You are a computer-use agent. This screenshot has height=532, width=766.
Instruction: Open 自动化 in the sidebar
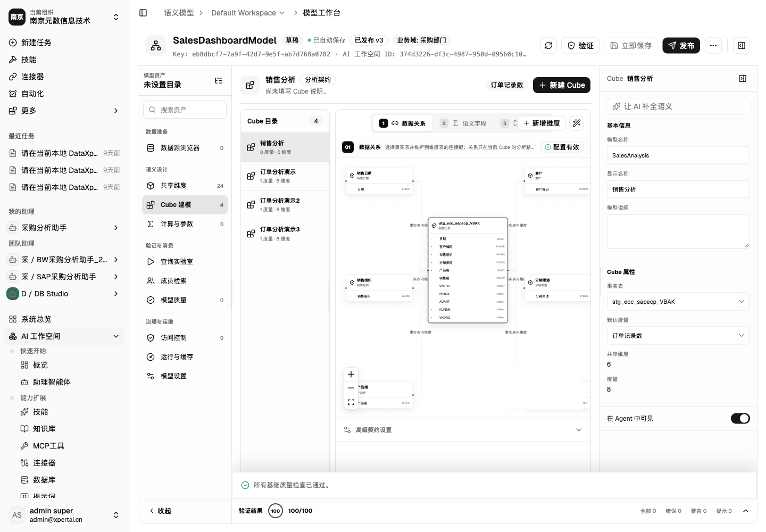coord(64,94)
